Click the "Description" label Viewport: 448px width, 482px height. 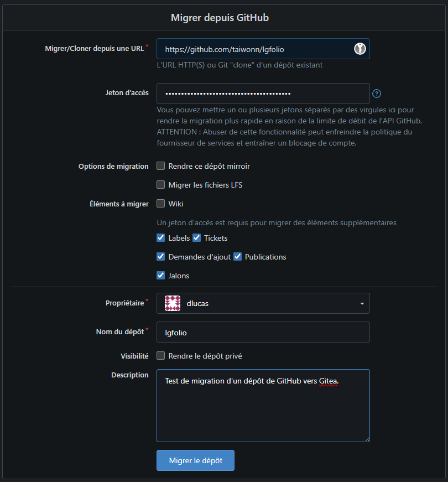129,375
